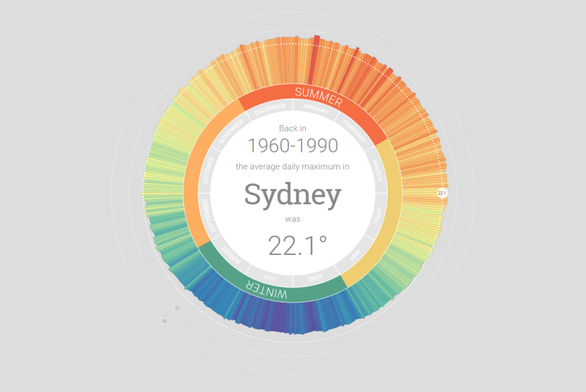Pick the JUNE month segment

(x=314, y=279)
